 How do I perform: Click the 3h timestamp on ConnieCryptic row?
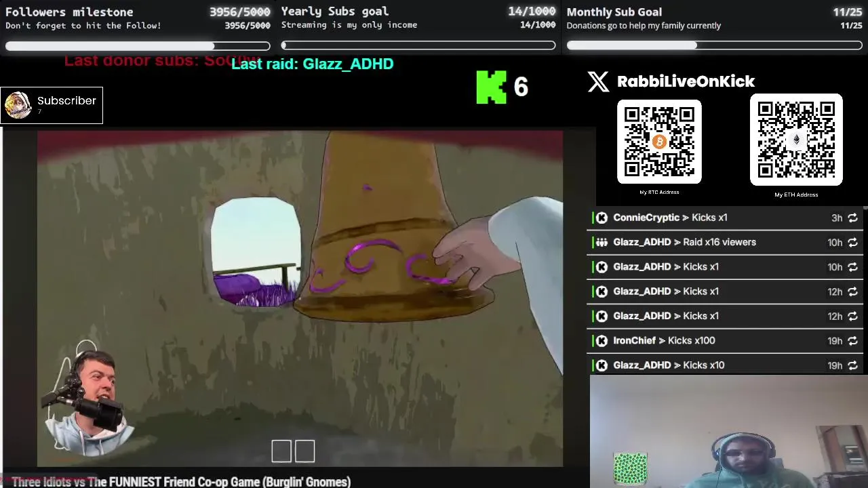click(837, 218)
